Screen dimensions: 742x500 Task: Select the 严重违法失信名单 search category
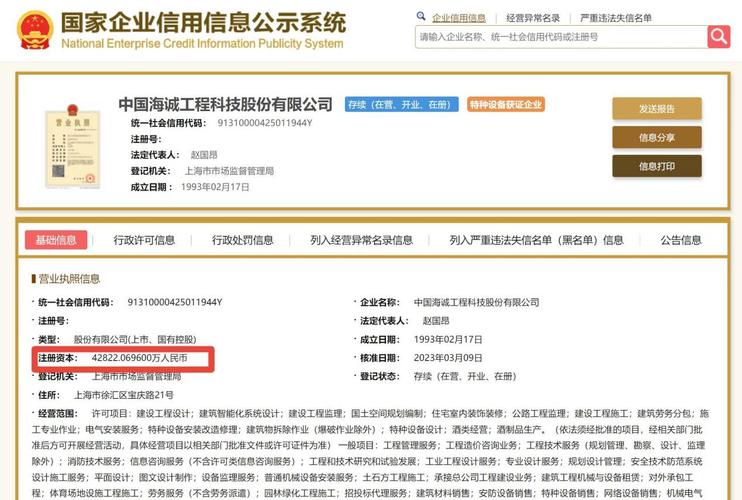pos(616,18)
